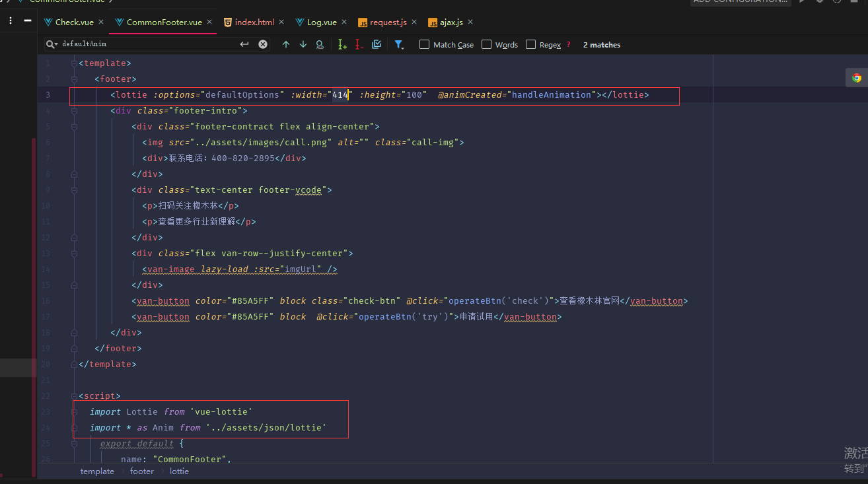Image resolution: width=868 pixels, height=484 pixels.
Task: Click line number 7 in the gutter
Action: tap(48, 158)
